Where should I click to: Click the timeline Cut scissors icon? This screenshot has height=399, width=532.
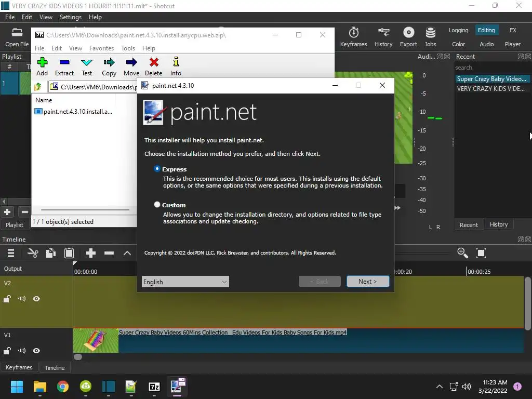point(33,253)
